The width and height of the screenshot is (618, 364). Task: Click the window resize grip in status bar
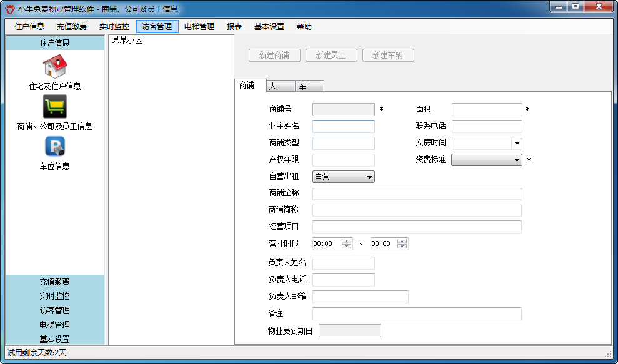608,353
